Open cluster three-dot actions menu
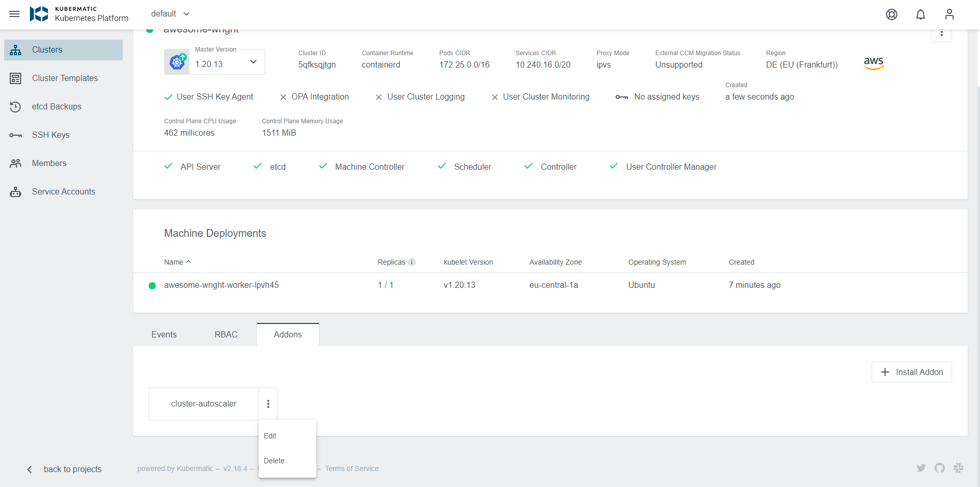 942,33
